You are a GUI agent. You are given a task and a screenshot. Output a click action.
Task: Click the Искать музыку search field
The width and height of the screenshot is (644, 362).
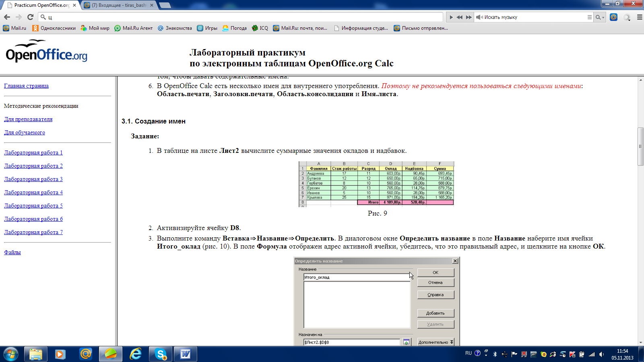click(x=535, y=17)
